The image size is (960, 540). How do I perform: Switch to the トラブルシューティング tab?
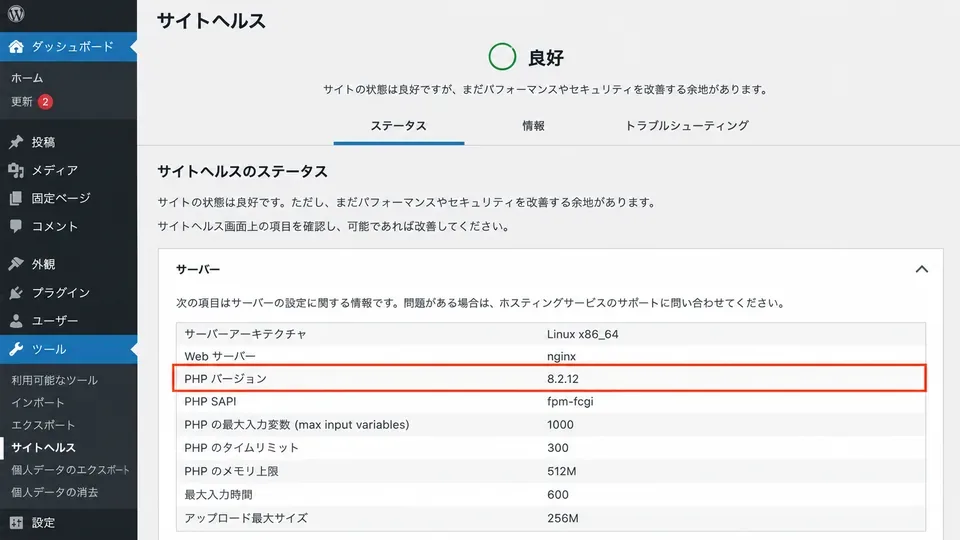686,126
